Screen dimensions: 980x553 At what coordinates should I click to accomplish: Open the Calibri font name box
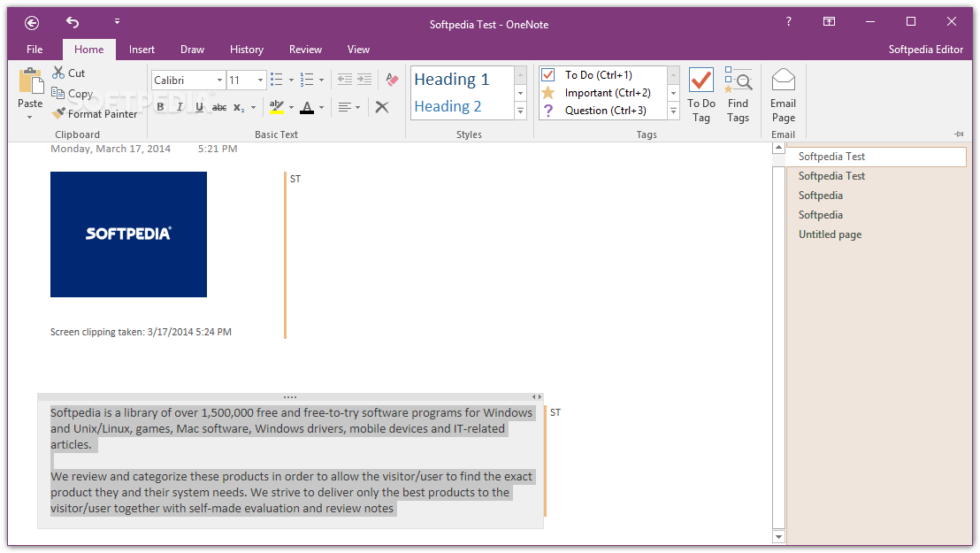[x=188, y=80]
